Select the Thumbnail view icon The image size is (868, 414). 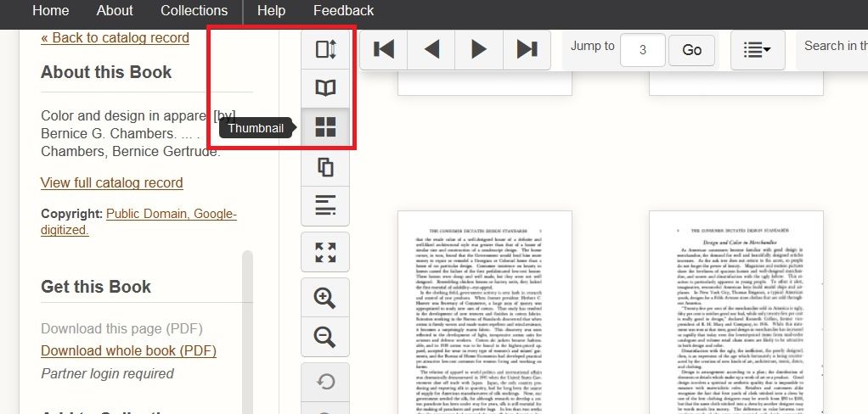(x=325, y=127)
